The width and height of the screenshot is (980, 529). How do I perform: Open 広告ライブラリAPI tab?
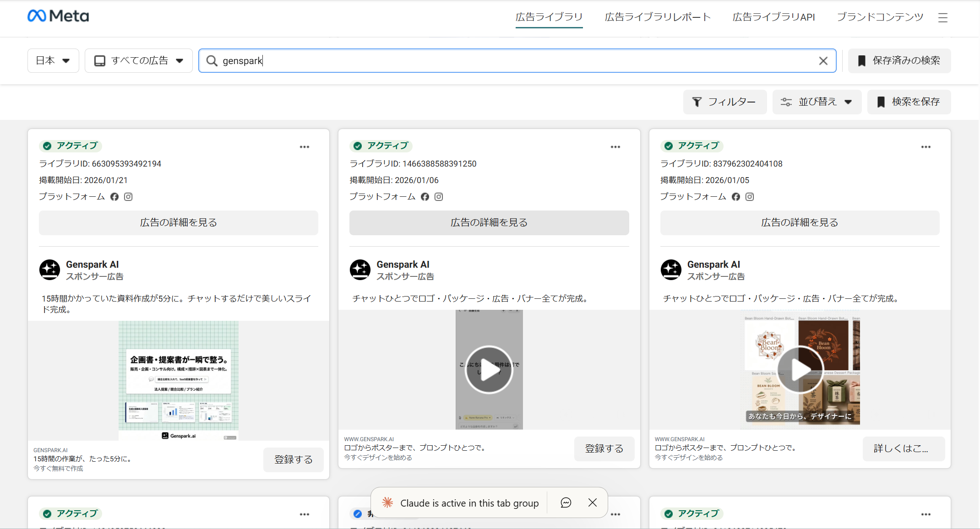pyautogui.click(x=773, y=17)
